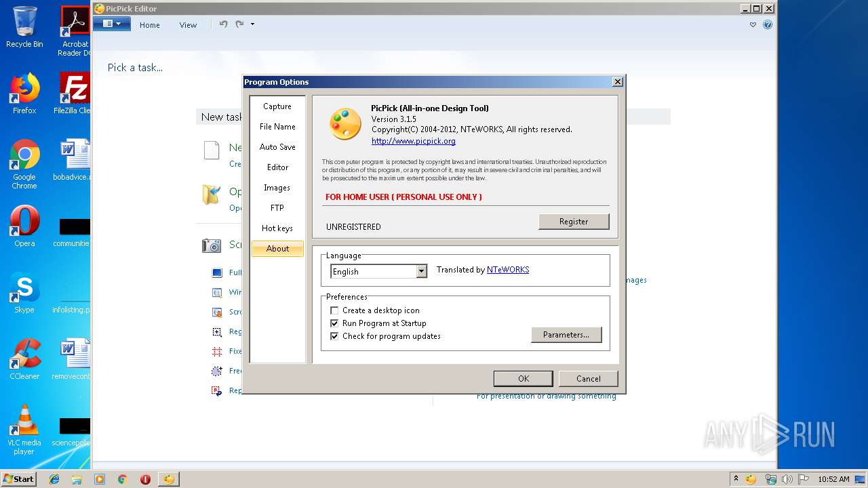Click the PicPick palette logo in About
The image size is (868, 488).
tap(345, 124)
